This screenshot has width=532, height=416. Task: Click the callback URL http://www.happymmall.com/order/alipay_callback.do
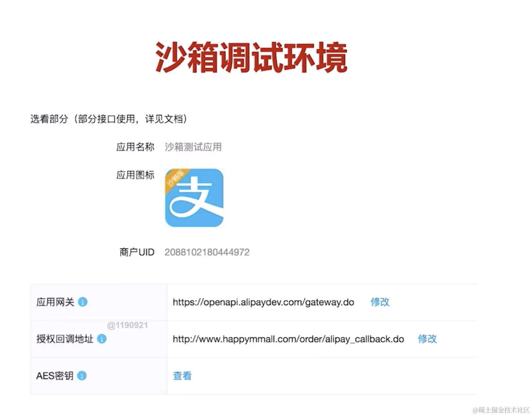(288, 339)
